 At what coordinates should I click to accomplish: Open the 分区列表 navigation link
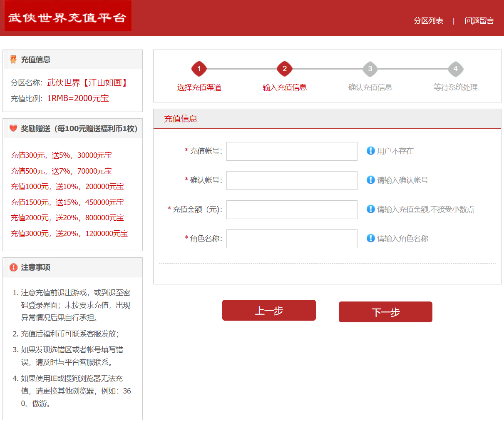(428, 21)
